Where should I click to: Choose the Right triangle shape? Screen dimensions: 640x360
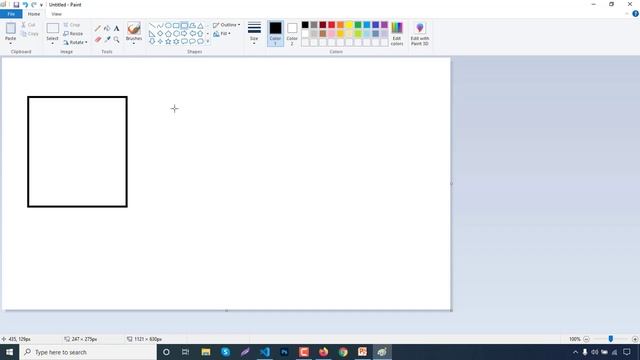pos(152,33)
